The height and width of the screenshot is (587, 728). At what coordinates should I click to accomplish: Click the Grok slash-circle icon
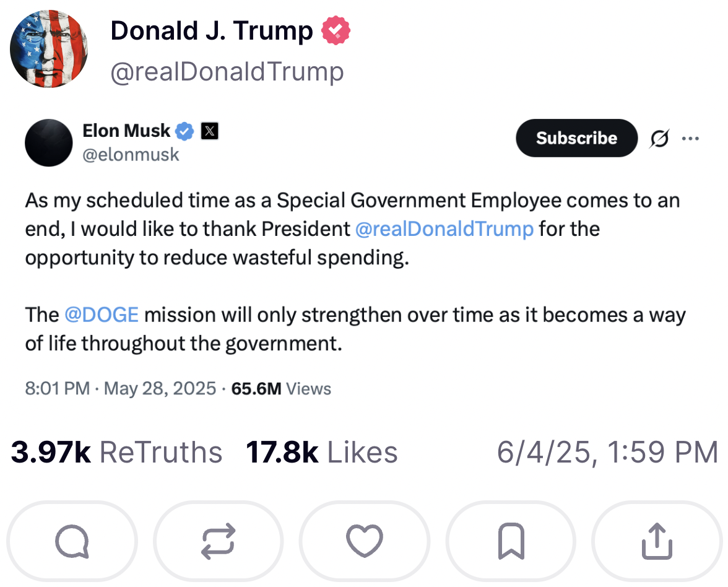(659, 139)
